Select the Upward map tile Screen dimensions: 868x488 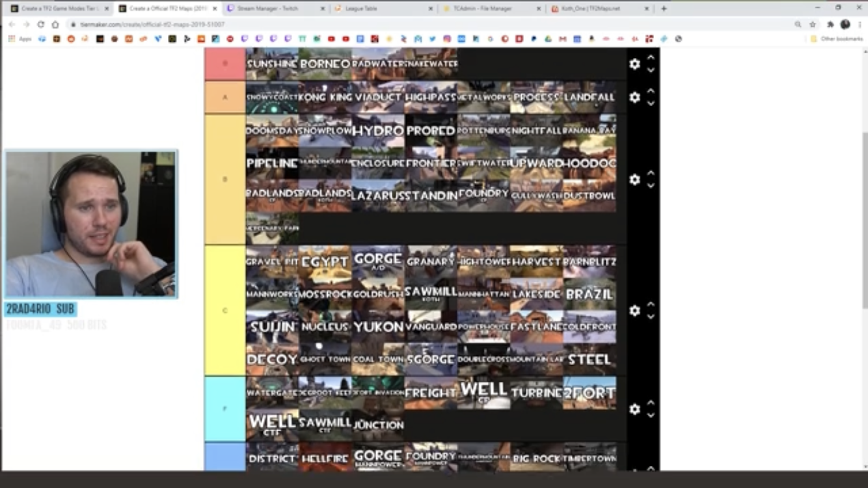[x=537, y=163]
